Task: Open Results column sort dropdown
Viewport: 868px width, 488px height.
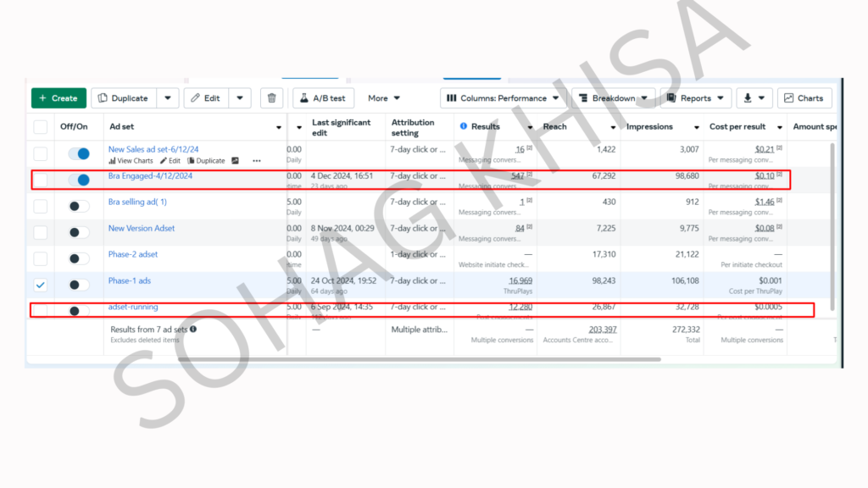Action: 530,127
